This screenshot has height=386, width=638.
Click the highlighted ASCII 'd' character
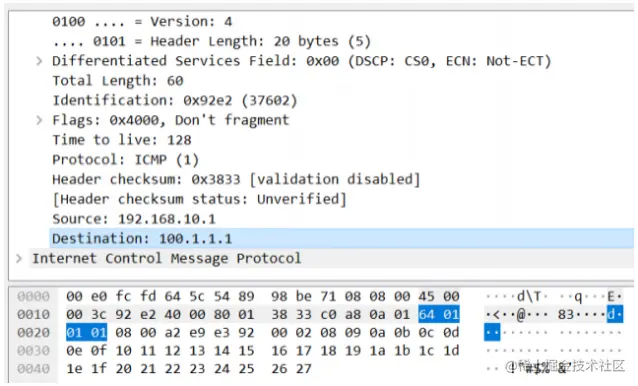tap(611, 314)
